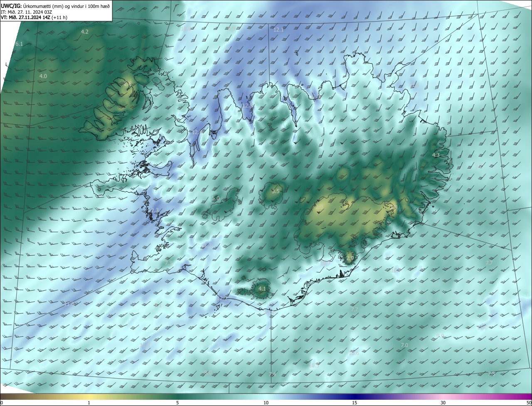Click the VT valid time 14Z line
This screenshot has height=406, width=532.
[34, 17]
